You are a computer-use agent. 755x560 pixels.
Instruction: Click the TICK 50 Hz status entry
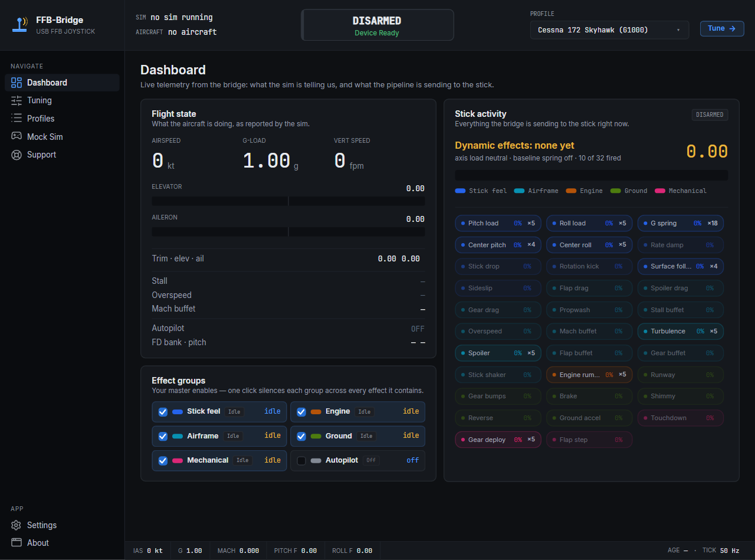(x=721, y=551)
